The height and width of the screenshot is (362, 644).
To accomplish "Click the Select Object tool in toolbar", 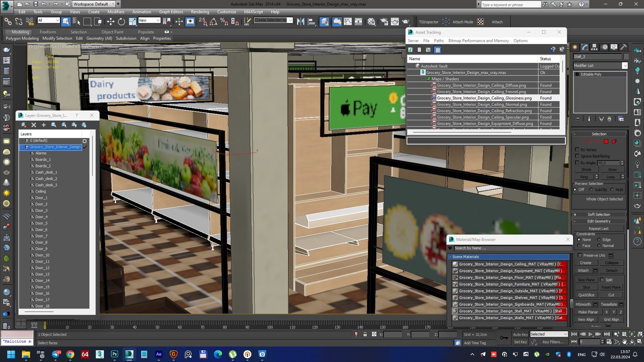I will pos(66,22).
